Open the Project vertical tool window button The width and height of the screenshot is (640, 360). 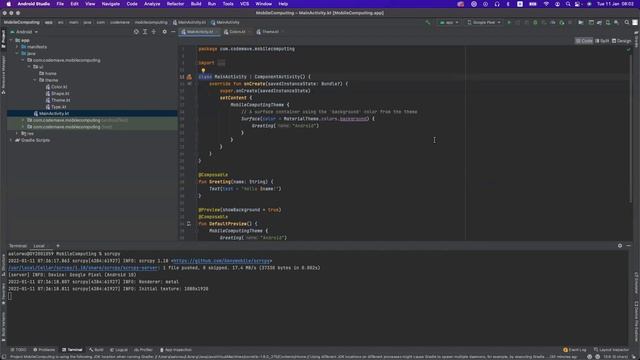[x=3, y=39]
